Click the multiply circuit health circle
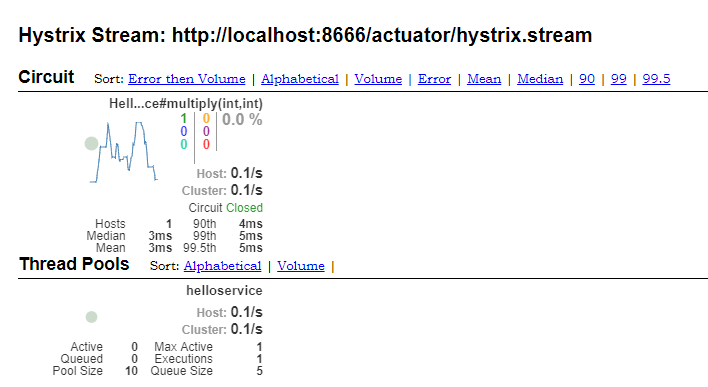This screenshot has width=708, height=387. click(x=92, y=144)
